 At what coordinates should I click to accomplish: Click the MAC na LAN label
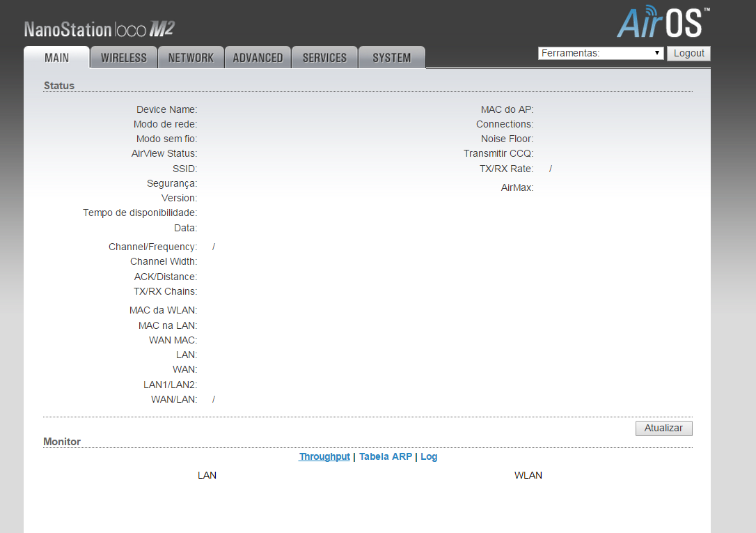coord(167,325)
